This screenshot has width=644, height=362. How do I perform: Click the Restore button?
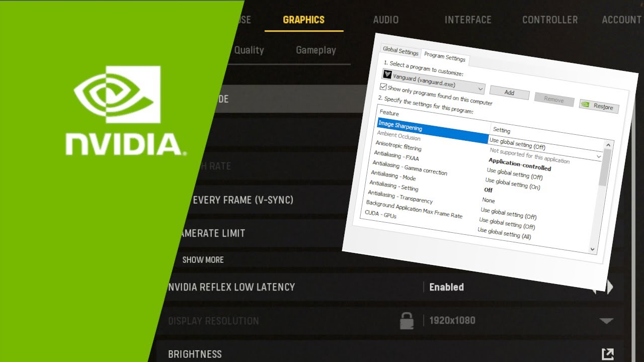click(x=599, y=106)
